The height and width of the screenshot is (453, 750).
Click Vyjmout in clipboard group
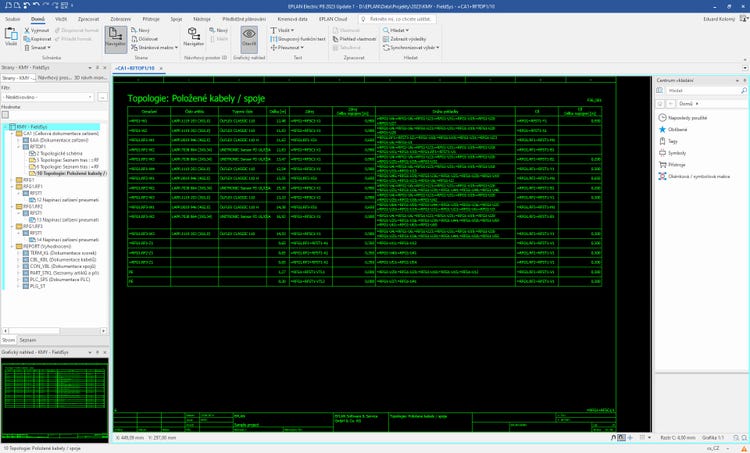pos(38,31)
